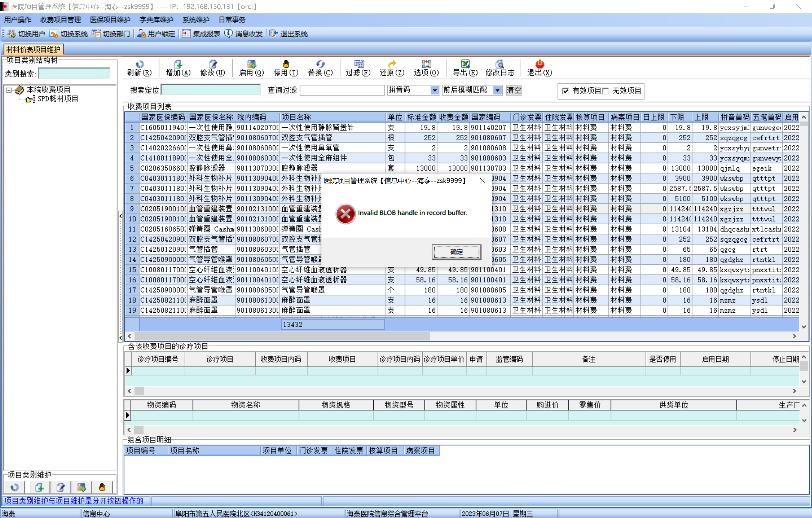Collapse the 本院收费项目 tree node
812x518 pixels.
point(9,90)
